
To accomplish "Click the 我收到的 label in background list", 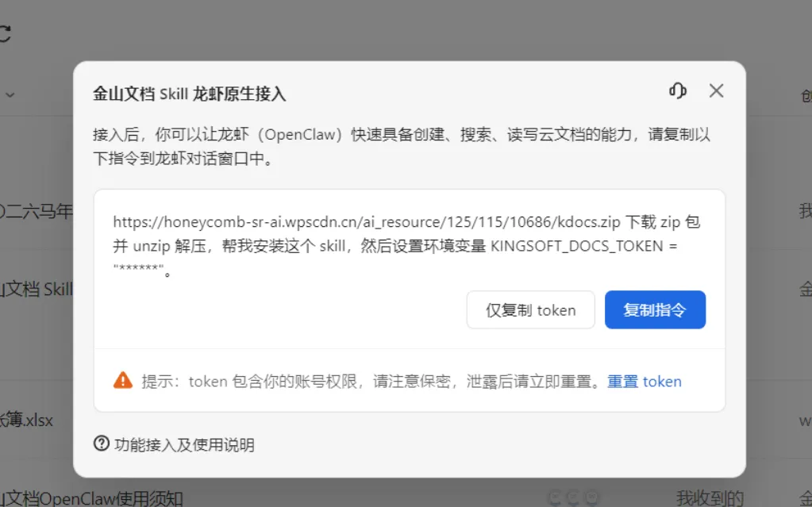I will click(x=710, y=498).
